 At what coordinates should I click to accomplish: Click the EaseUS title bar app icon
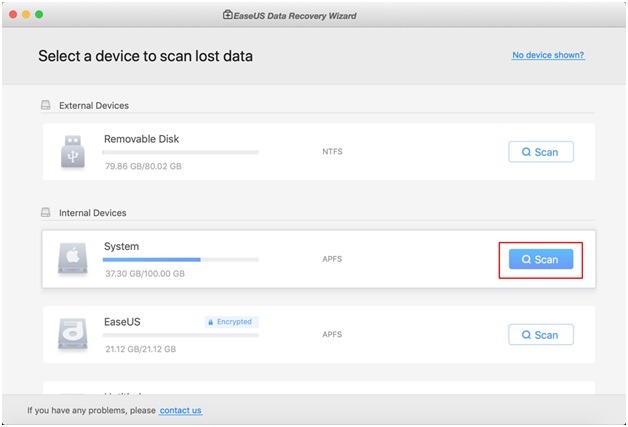click(x=227, y=15)
